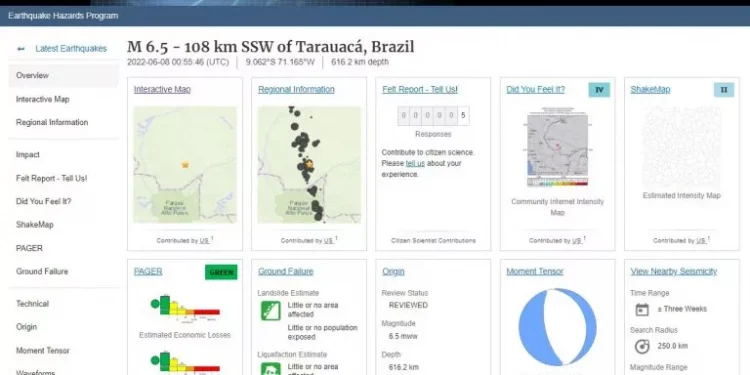
Task: Click the II ShakeMap intensity badge
Action: (724, 90)
